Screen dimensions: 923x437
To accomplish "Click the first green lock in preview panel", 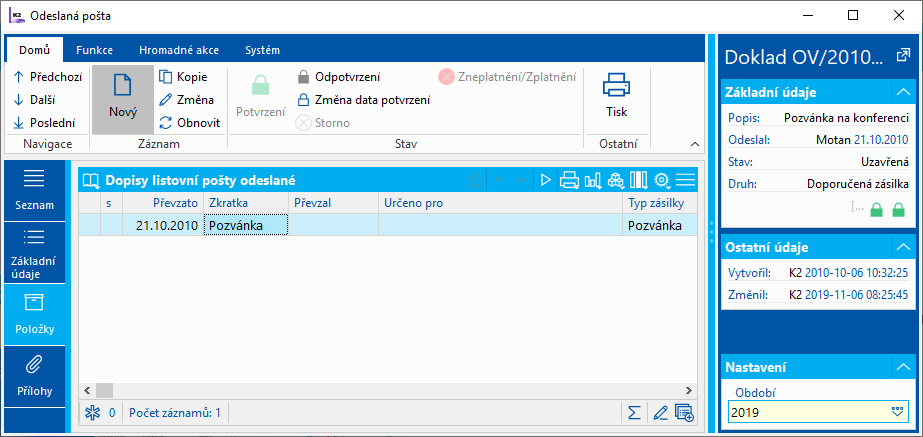I will pyautogui.click(x=877, y=210).
